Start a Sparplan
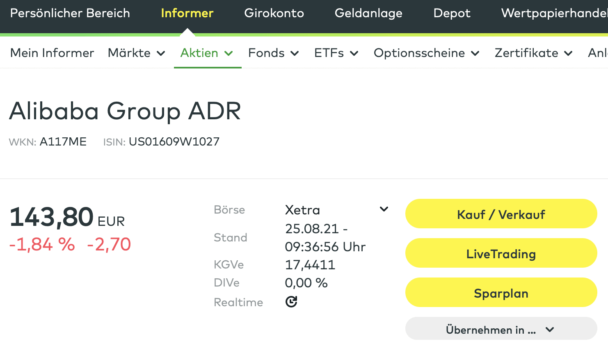This screenshot has width=608, height=364. coord(501,293)
